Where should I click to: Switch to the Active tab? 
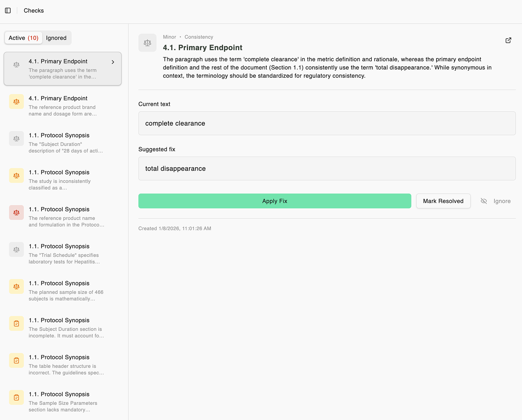(x=23, y=38)
